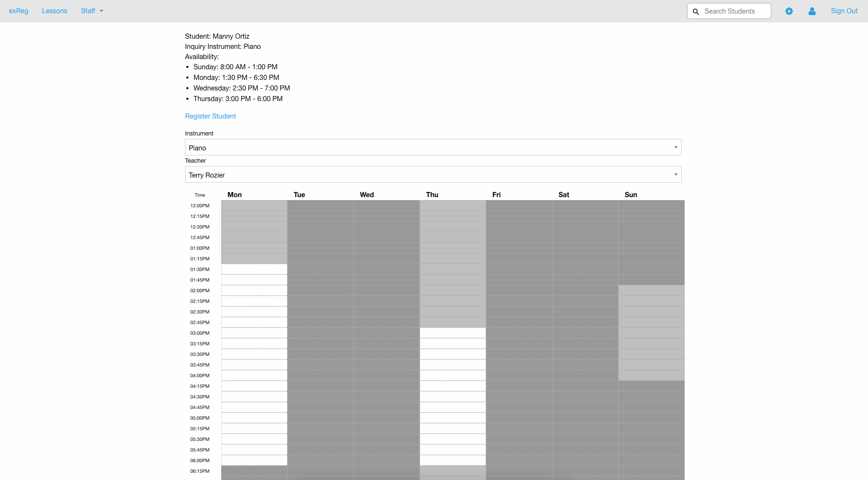Screen dimensions: 868x480
Task: Select Monday 02:45PM time slot
Action: (x=254, y=322)
